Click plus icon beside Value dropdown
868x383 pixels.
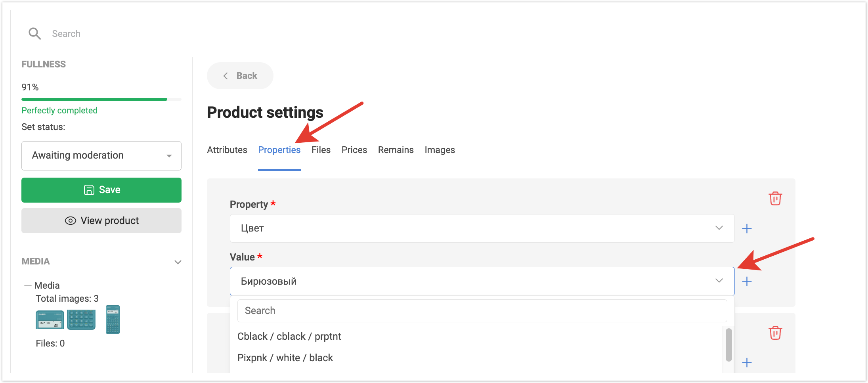pos(747,282)
